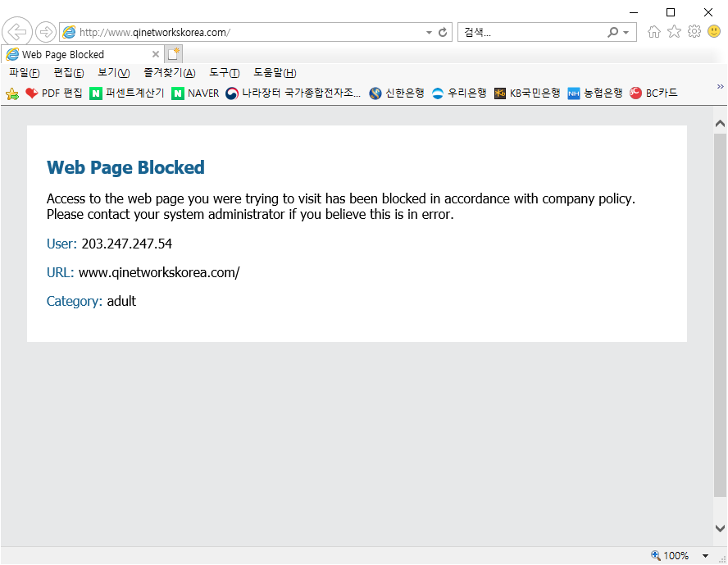This screenshot has height=565, width=728.
Task: Open the 신한은행 bookmark
Action: (x=397, y=93)
